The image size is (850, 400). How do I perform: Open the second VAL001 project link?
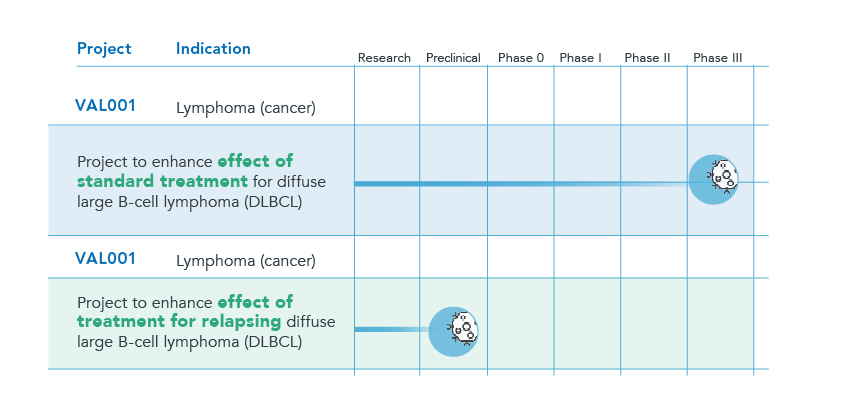105,259
